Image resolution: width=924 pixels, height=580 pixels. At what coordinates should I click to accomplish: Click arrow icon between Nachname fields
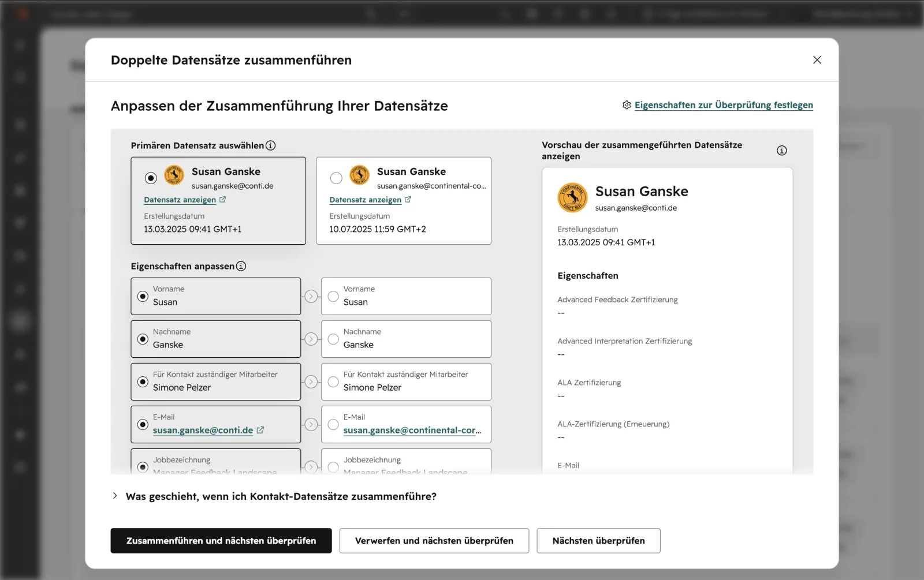(311, 339)
